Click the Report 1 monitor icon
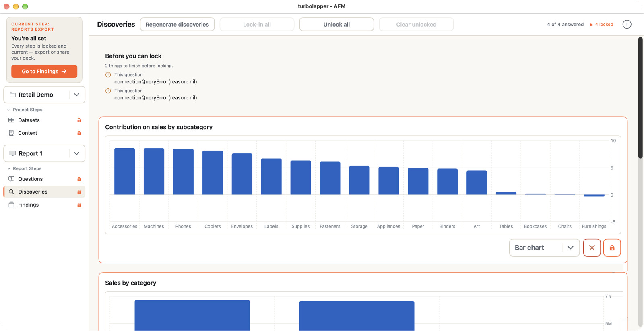This screenshot has width=644, height=331. [x=12, y=153]
